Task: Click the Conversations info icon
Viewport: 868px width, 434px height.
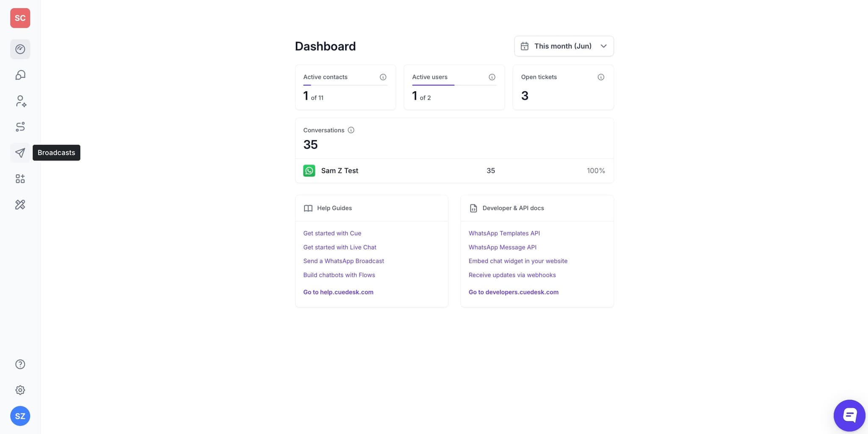Action: [351, 130]
